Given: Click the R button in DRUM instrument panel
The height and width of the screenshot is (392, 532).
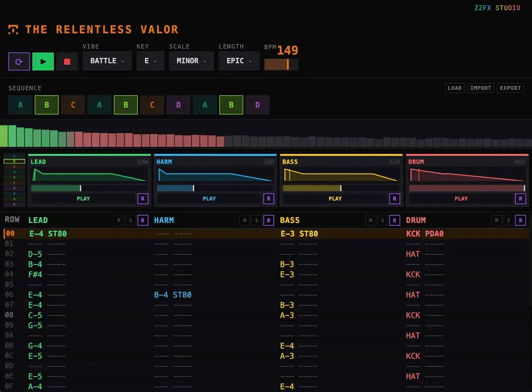Looking at the screenshot, I should [x=520, y=198].
